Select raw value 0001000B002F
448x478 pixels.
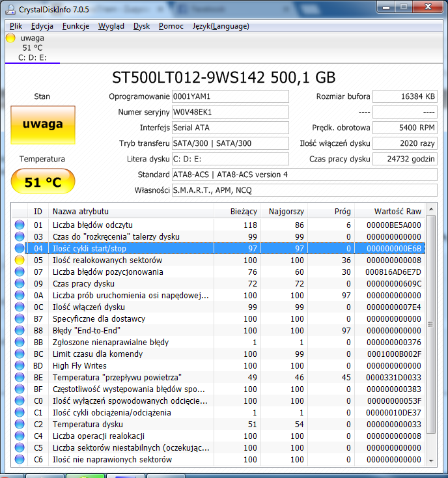pos(395,354)
